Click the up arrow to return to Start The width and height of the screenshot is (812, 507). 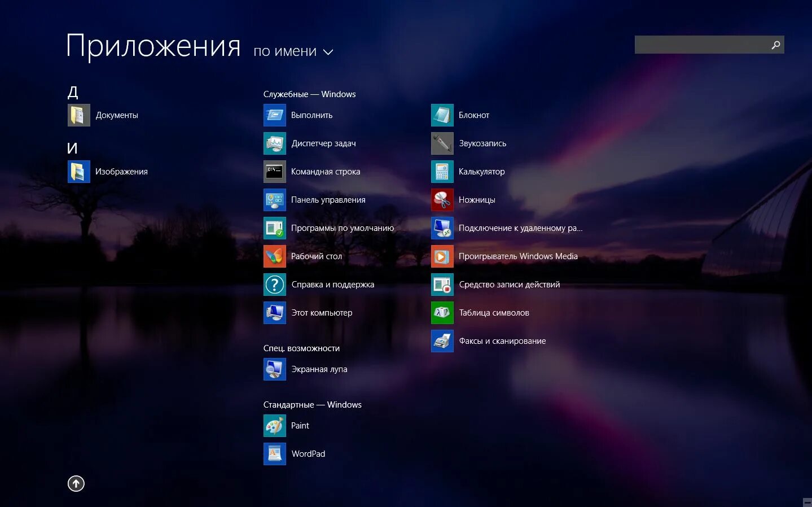(x=76, y=484)
